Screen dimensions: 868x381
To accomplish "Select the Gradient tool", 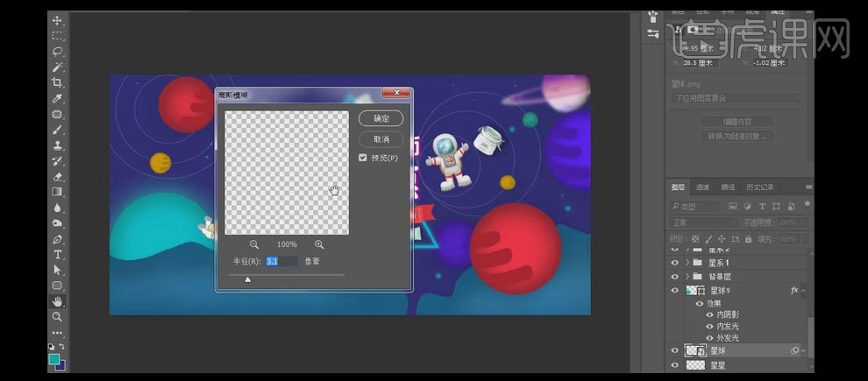I will pos(57,192).
